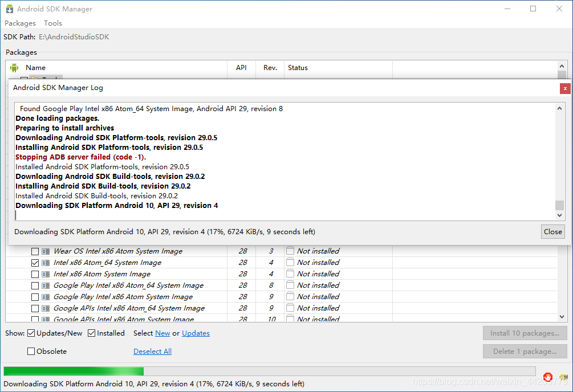Open the log window icon in the status bar
The image size is (573, 392).
tap(563, 377)
